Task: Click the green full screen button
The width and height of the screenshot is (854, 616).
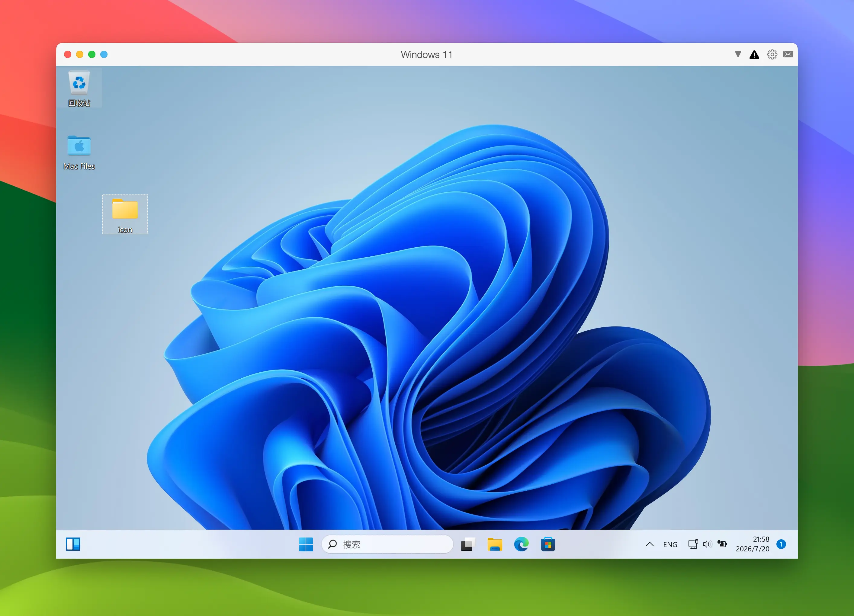Action: [x=91, y=54]
